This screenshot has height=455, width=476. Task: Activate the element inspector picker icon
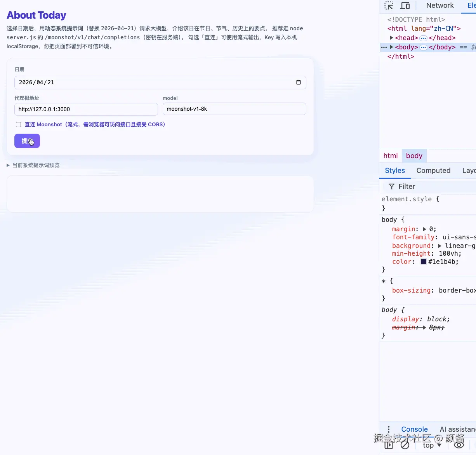[x=389, y=5]
